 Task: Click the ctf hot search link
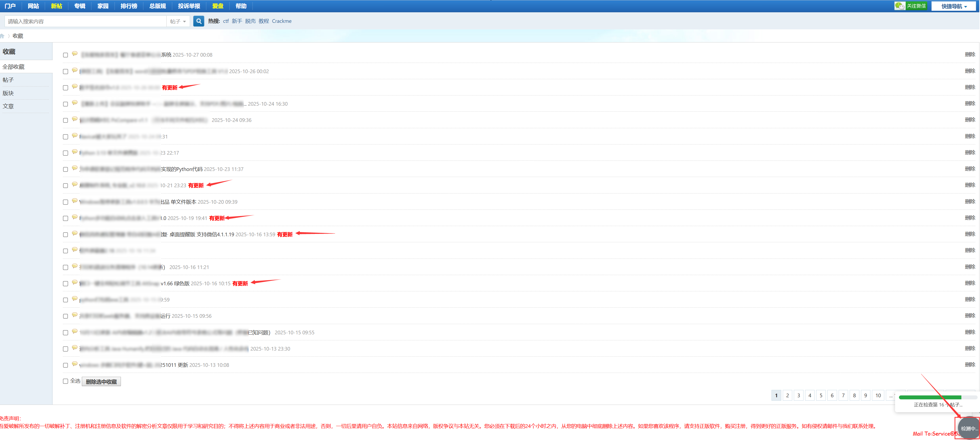tap(226, 21)
